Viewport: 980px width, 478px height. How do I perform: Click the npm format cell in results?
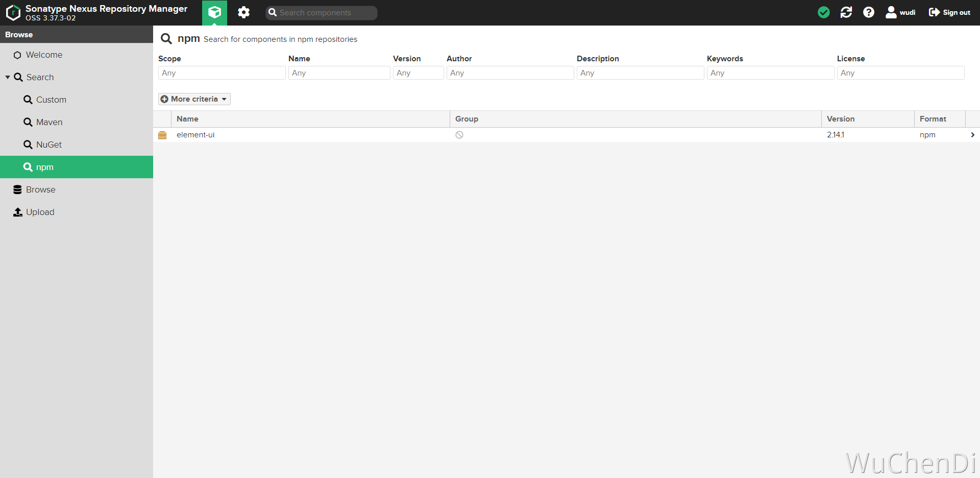[927, 135]
